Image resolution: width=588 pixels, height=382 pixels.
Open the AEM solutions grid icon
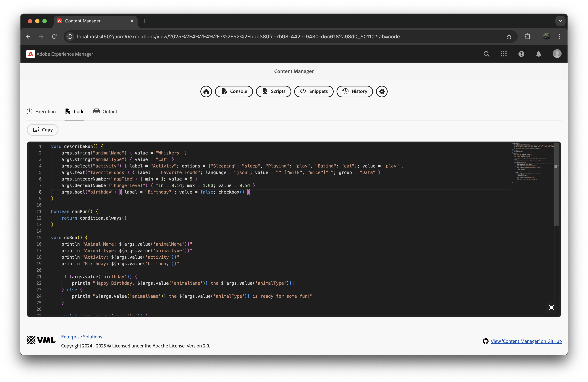(x=504, y=54)
